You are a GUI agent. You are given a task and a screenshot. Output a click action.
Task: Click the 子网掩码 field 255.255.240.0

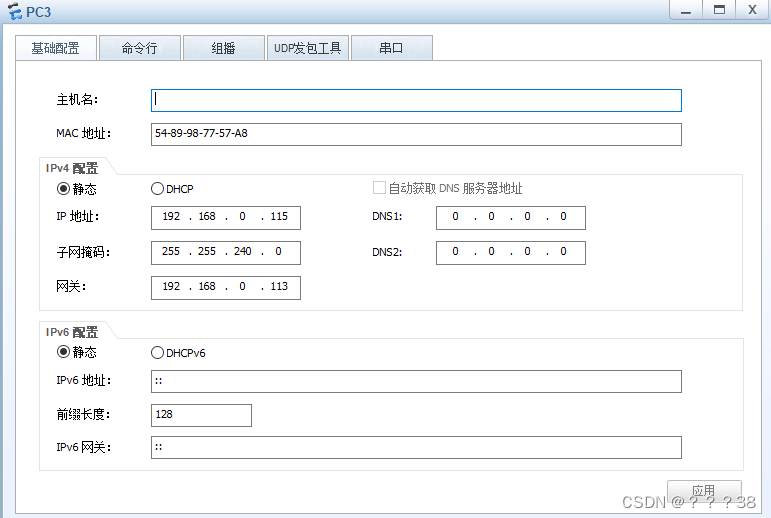point(226,253)
